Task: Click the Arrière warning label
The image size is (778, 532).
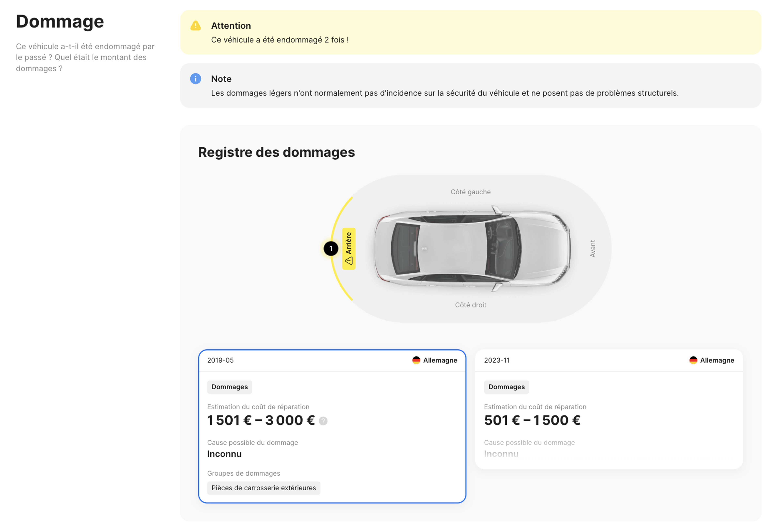Action: point(348,249)
